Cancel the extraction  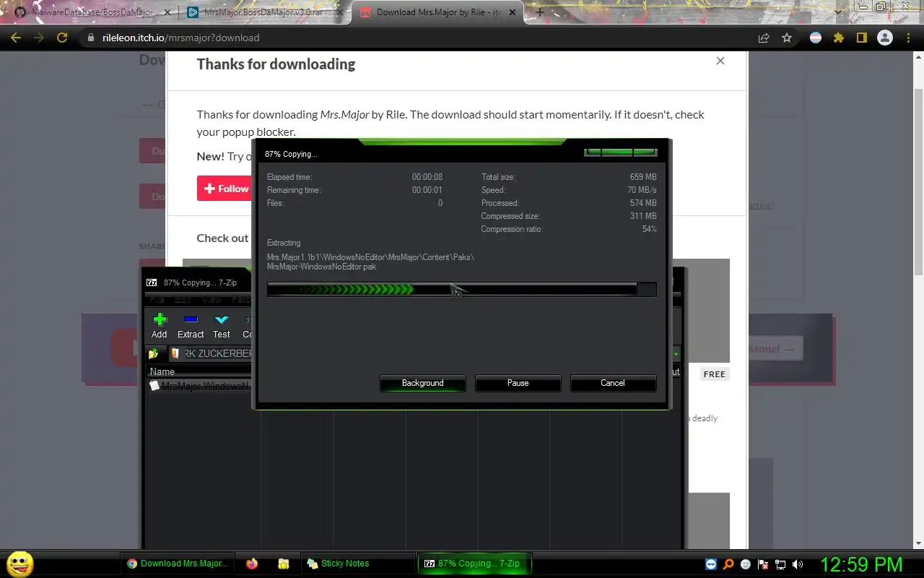tap(613, 383)
